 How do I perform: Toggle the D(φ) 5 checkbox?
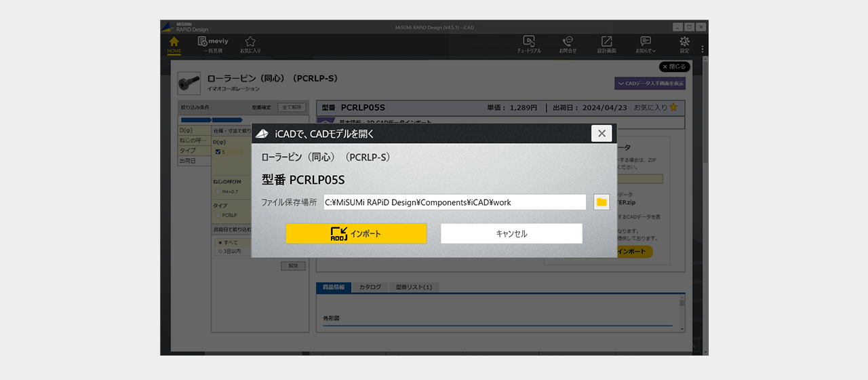[218, 152]
